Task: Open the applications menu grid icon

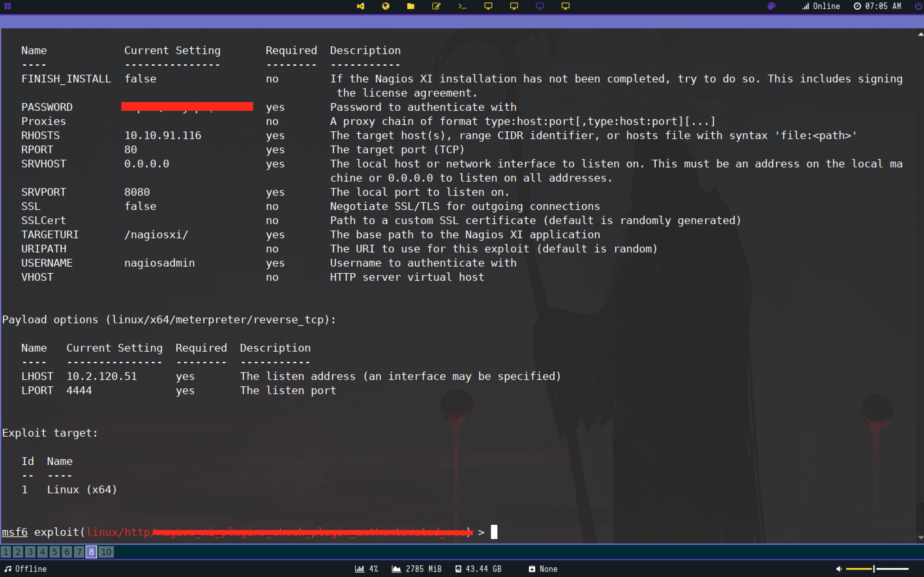Action: point(8,6)
